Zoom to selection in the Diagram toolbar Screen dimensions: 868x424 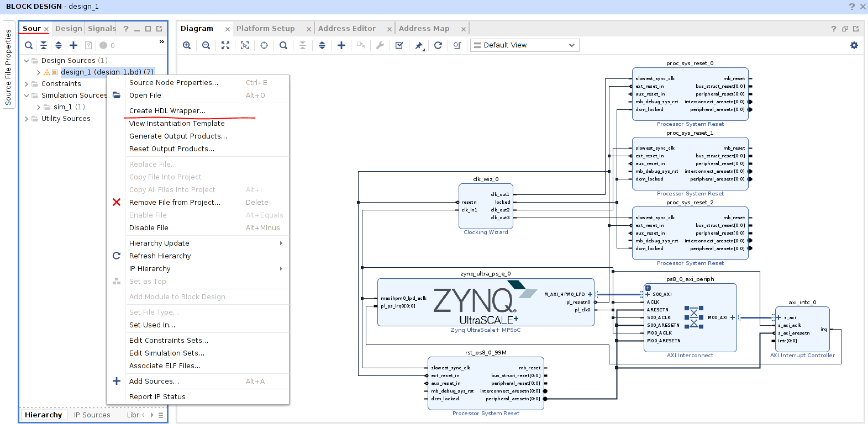[245, 45]
